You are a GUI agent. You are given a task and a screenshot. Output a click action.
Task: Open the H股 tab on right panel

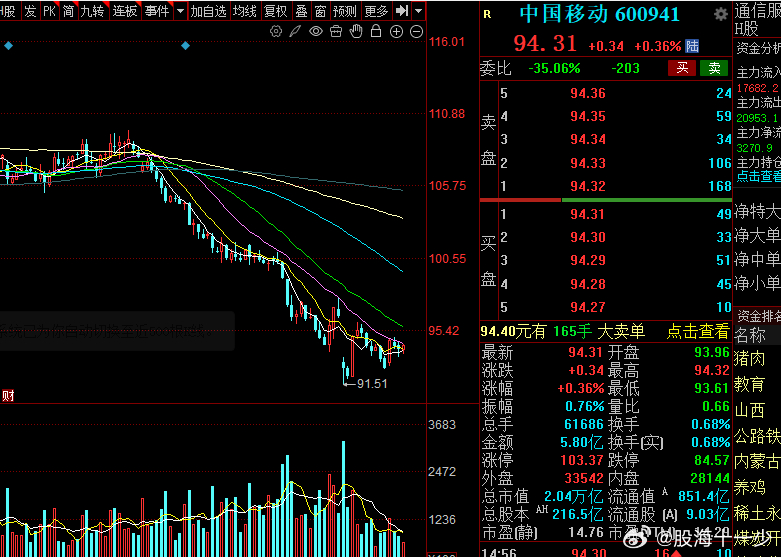[746, 29]
